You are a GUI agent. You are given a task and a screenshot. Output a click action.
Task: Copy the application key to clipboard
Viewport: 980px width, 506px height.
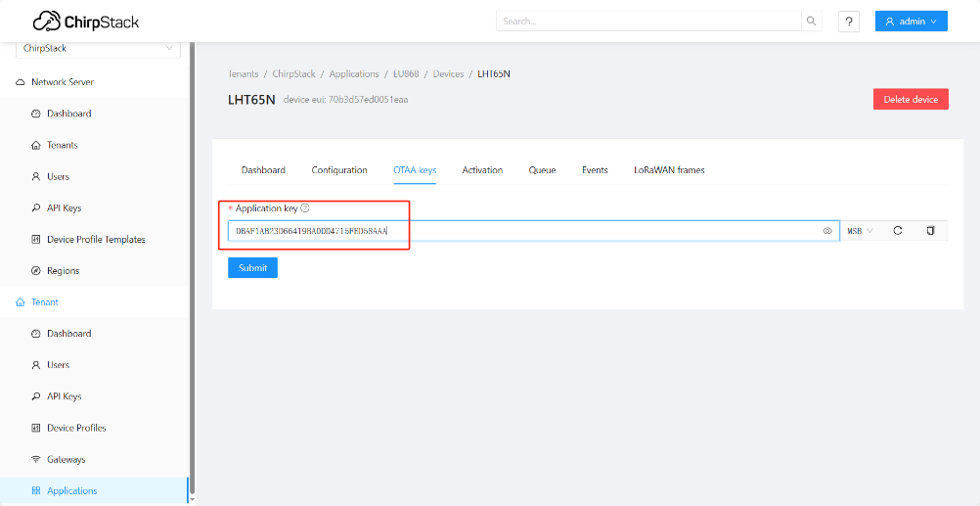pos(931,231)
